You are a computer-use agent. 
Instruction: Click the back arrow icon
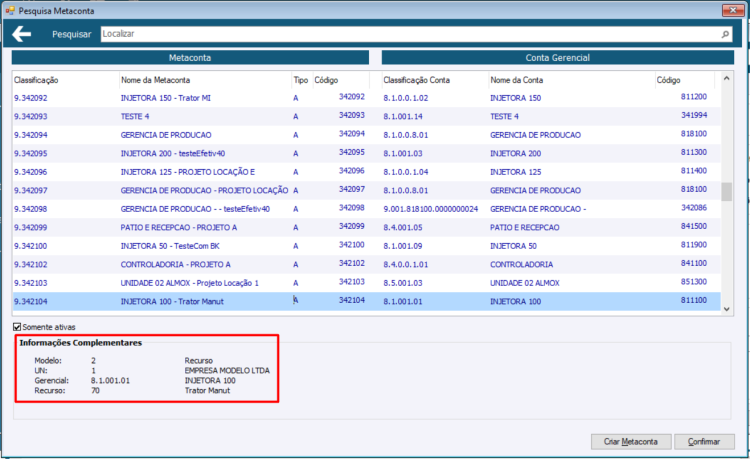[x=22, y=34]
